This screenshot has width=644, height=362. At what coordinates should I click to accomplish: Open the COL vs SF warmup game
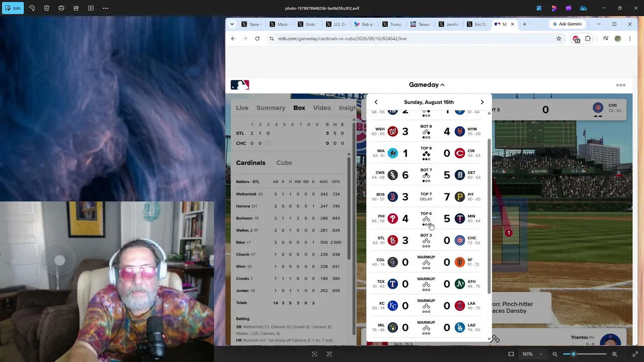pyautogui.click(x=426, y=262)
